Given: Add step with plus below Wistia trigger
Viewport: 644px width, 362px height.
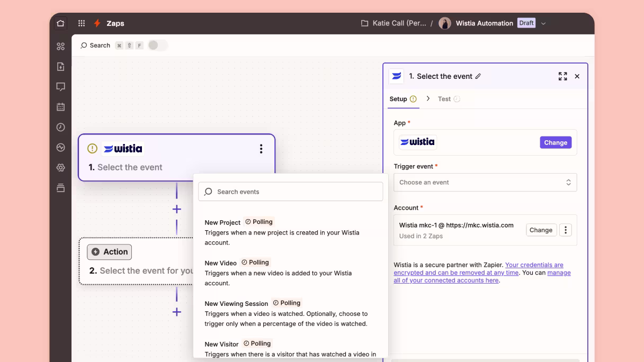Looking at the screenshot, I should 177,209.
